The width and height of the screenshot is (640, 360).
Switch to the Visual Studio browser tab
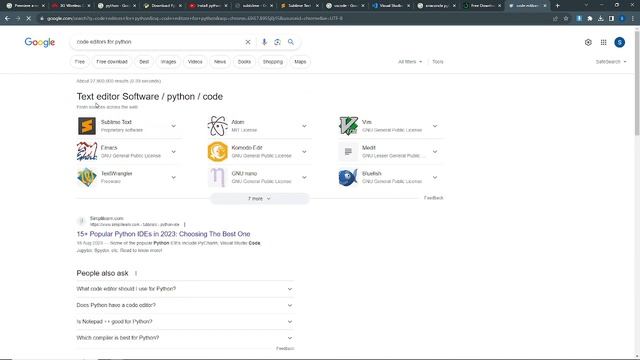[391, 6]
